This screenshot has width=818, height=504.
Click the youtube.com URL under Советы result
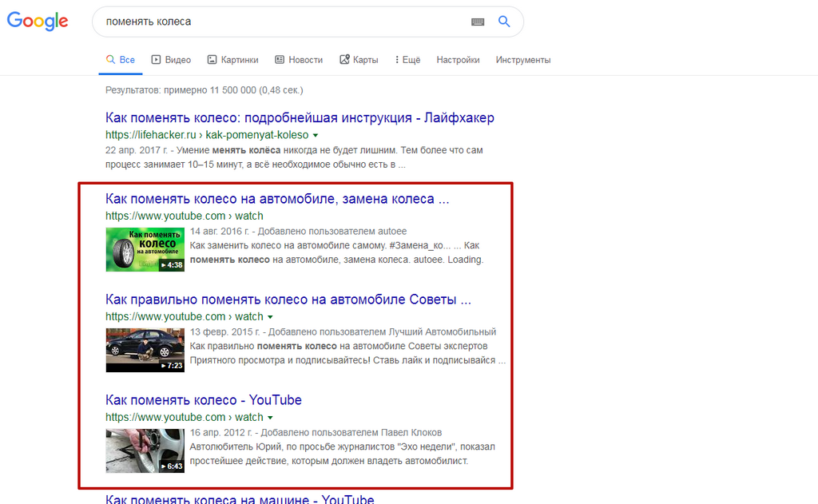coord(185,316)
